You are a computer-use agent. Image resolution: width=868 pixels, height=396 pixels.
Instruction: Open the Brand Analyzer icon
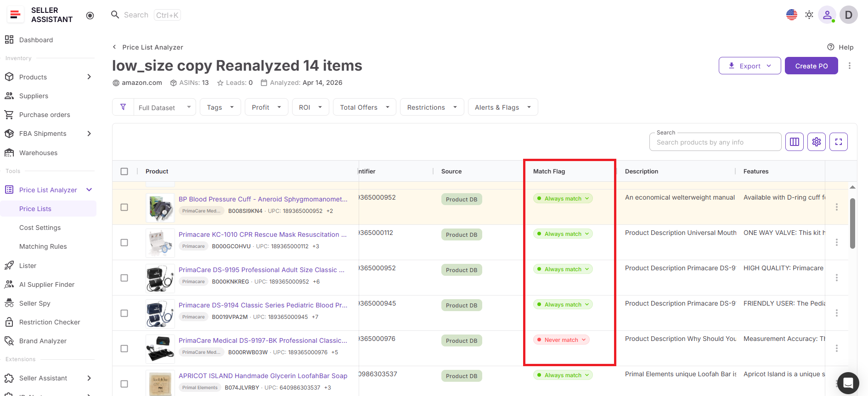9,341
